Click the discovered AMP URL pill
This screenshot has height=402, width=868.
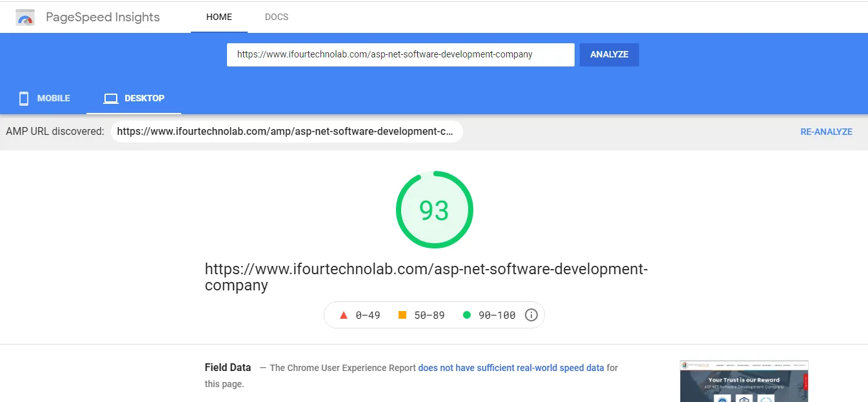coord(286,132)
